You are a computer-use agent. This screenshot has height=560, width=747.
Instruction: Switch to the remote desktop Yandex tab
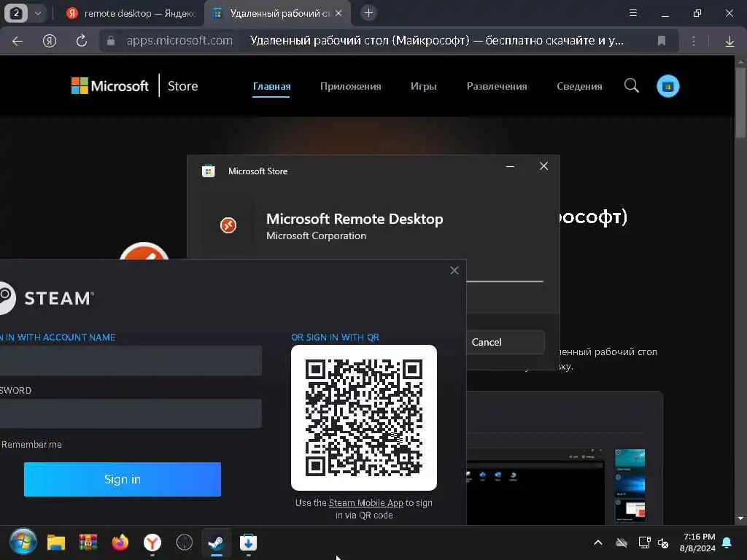pyautogui.click(x=131, y=13)
